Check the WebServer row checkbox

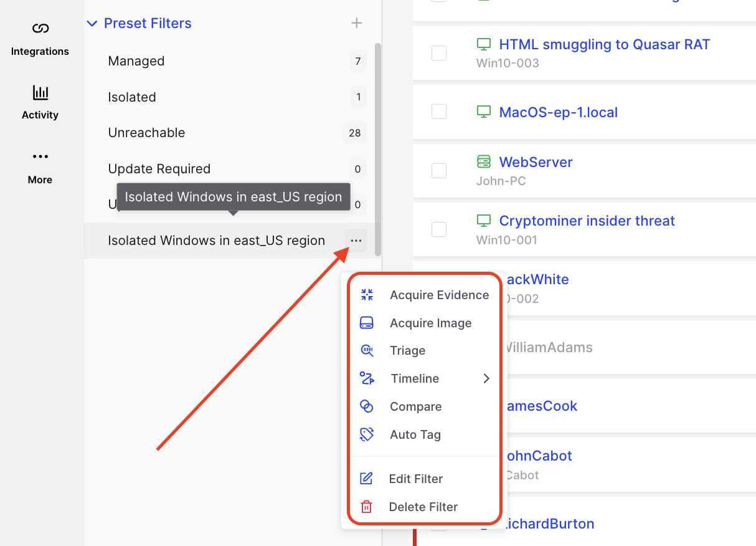tap(439, 170)
